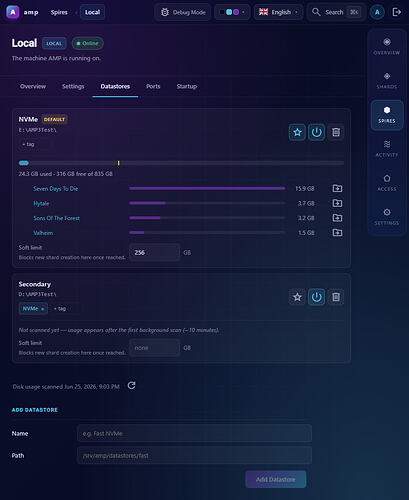The height and width of the screenshot is (500, 409).
Task: Add a tag to the NVMe datastore
Action: [28, 144]
